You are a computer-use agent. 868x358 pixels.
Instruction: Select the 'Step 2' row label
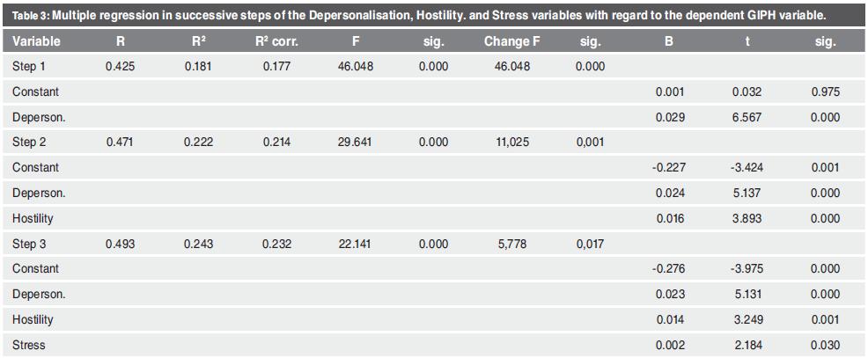click(29, 142)
